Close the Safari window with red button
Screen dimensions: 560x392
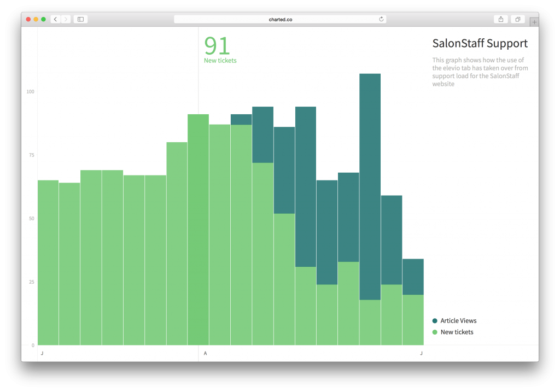(x=28, y=19)
